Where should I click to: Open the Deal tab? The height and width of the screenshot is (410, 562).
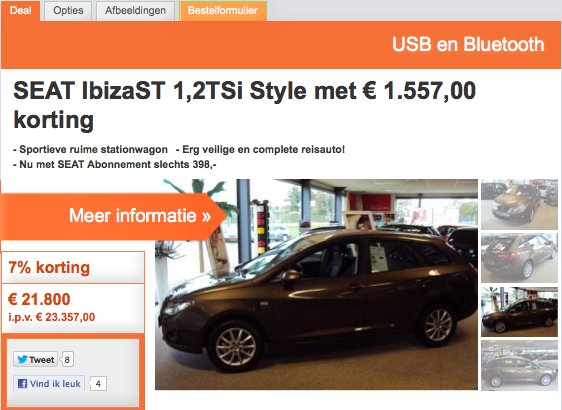pyautogui.click(x=20, y=10)
